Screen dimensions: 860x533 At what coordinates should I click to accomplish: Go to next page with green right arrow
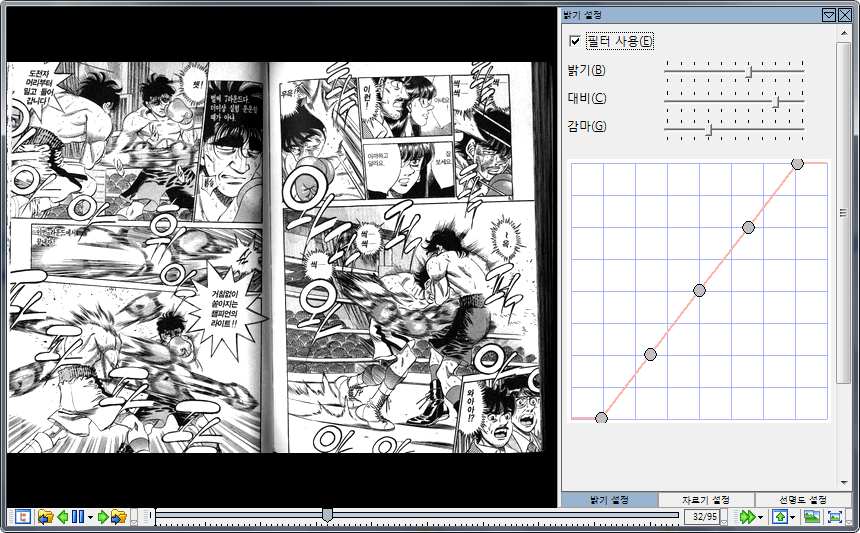coord(103,517)
